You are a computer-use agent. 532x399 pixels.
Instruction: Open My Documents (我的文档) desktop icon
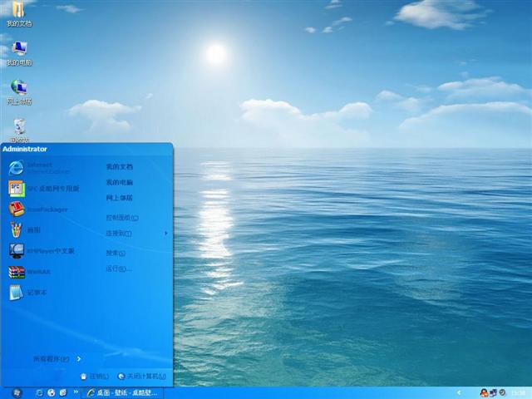click(x=18, y=13)
